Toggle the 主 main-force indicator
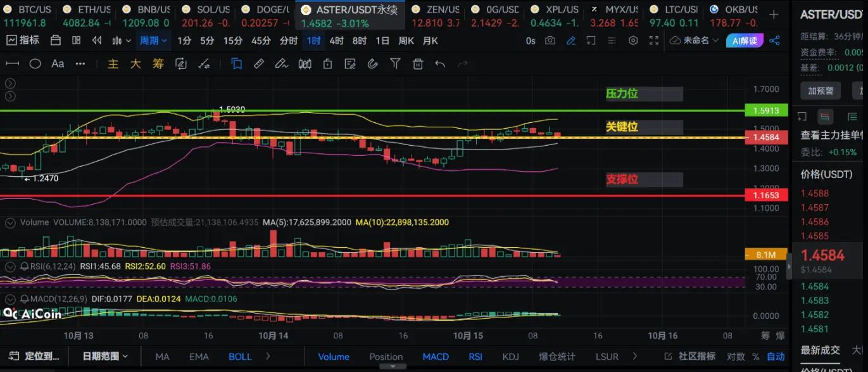868x372 pixels. (x=113, y=63)
